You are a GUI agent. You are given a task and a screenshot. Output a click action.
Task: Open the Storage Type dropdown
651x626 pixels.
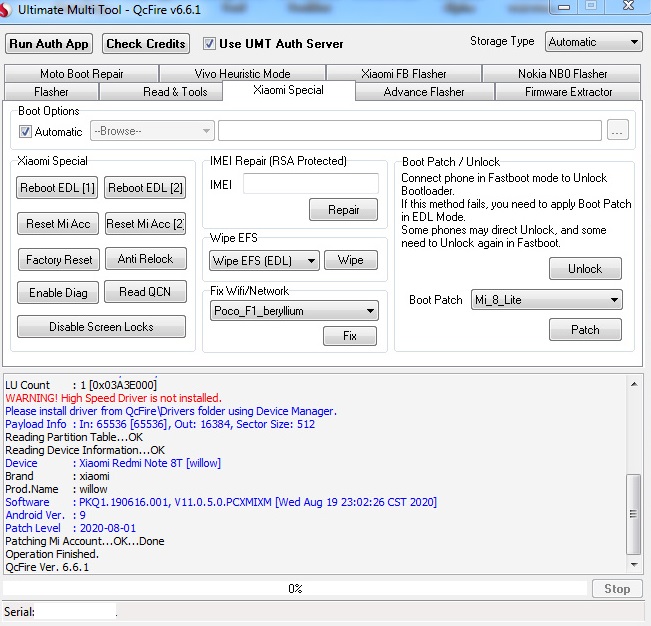pos(594,42)
